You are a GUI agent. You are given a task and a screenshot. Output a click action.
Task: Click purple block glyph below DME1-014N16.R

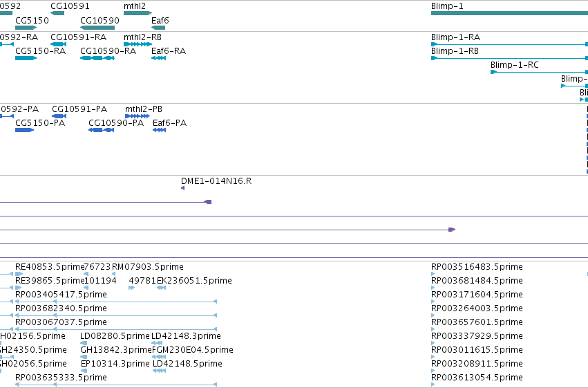click(x=208, y=202)
